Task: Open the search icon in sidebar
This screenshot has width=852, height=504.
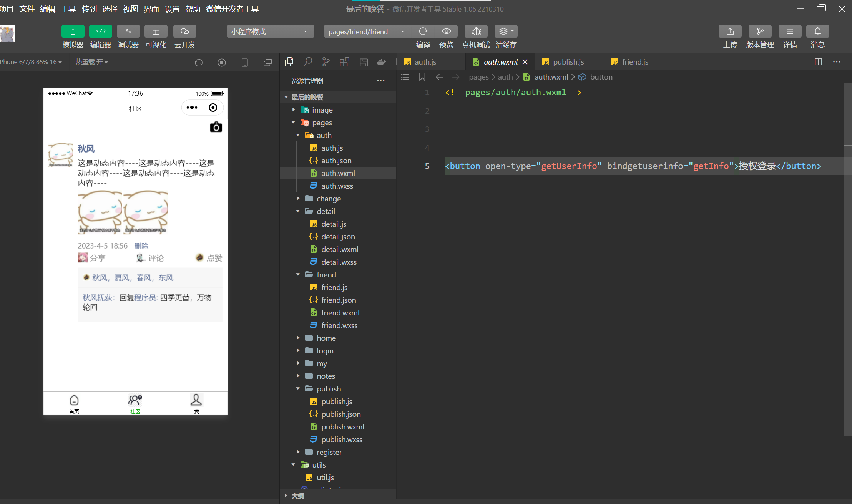Action: click(307, 62)
